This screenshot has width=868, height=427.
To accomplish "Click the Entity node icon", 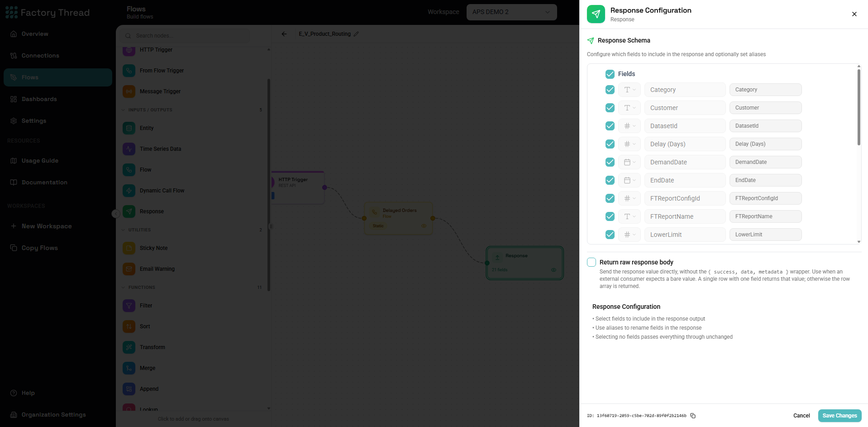I will tap(129, 128).
